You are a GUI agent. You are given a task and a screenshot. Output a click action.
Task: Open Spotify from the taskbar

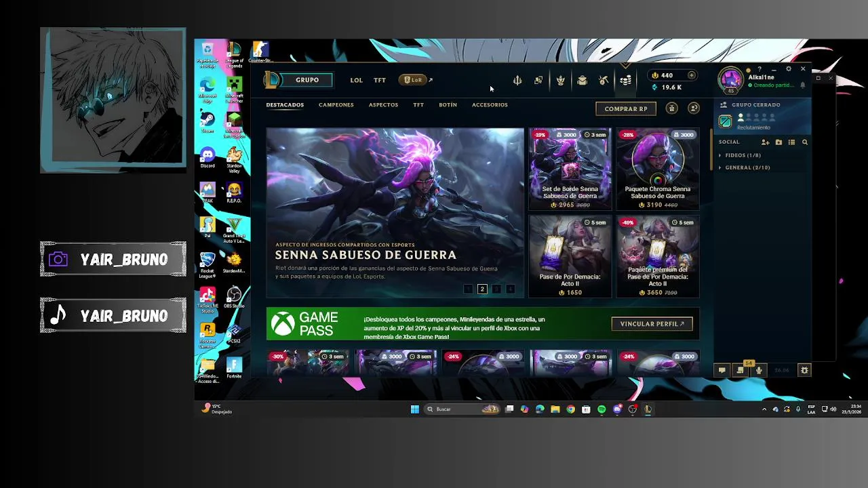601,409
